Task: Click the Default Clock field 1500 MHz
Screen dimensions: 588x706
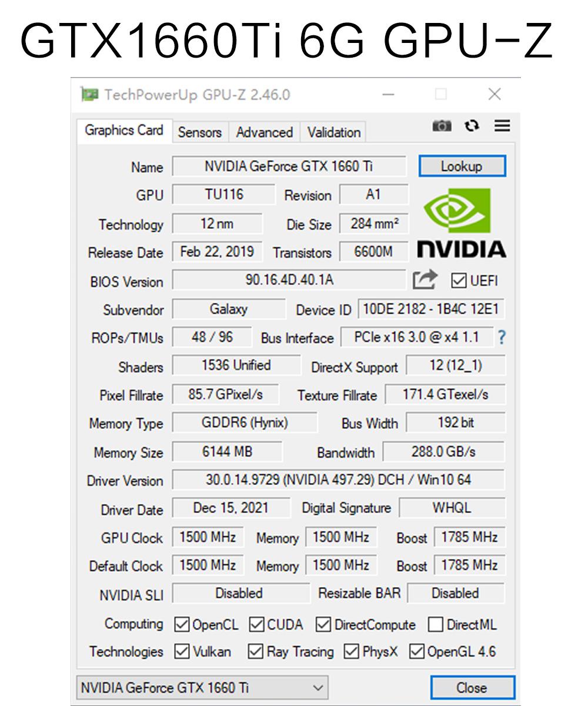Action: [208, 565]
